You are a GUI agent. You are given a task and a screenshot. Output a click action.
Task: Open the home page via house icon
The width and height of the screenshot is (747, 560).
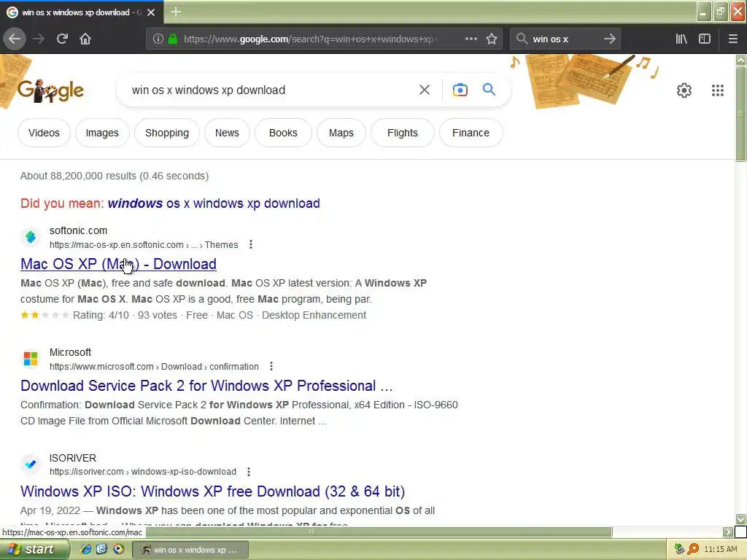85,39
